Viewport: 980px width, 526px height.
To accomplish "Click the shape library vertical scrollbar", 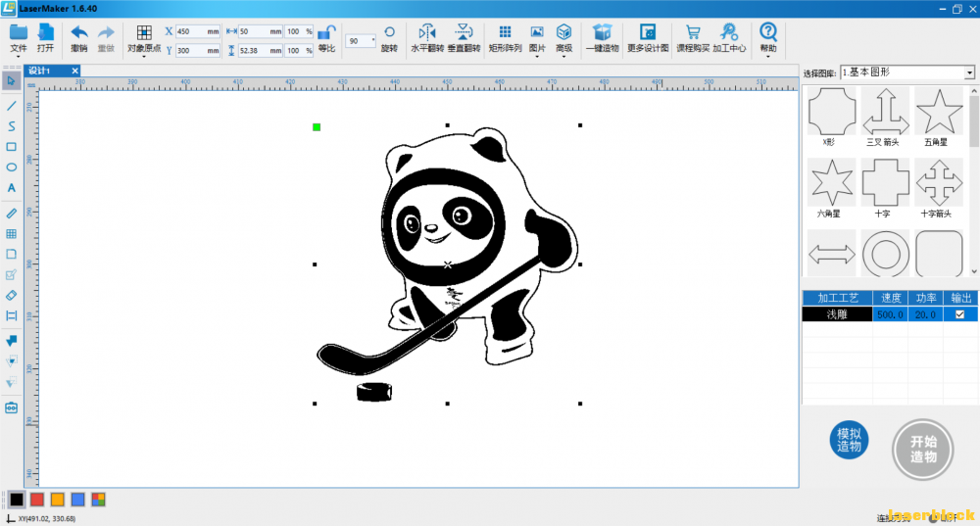I will pyautogui.click(x=974, y=181).
